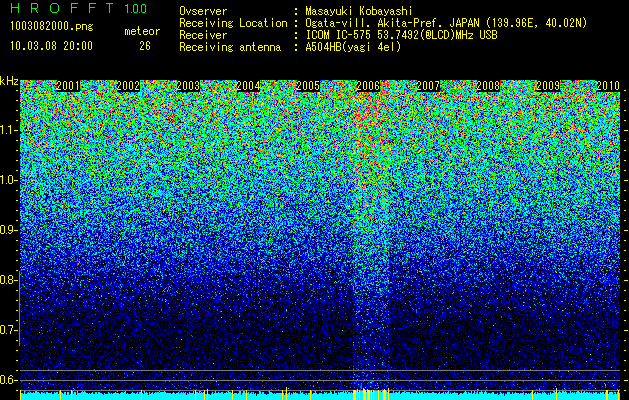This screenshot has height=400, width=629.
Task: Click the 1.1 frequency axis label
Action: pos(8,130)
